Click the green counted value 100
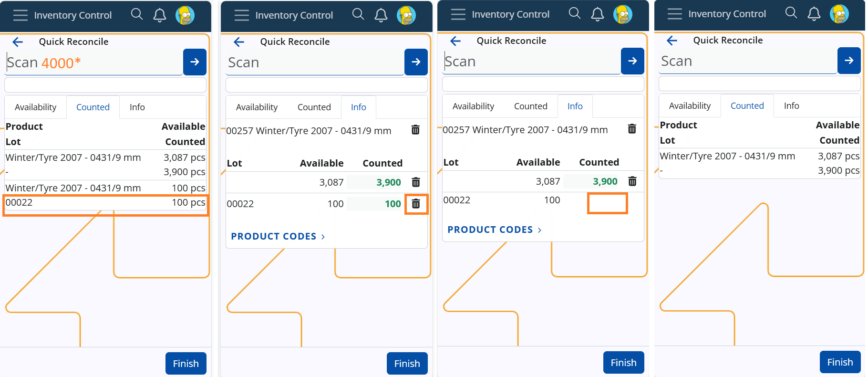The image size is (868, 377). (393, 204)
